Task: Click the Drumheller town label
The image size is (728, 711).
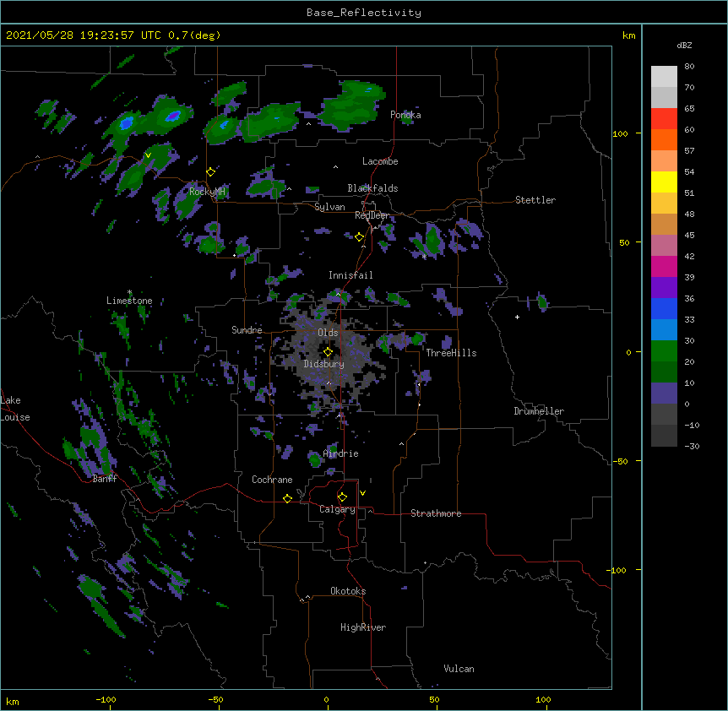Action: click(539, 411)
